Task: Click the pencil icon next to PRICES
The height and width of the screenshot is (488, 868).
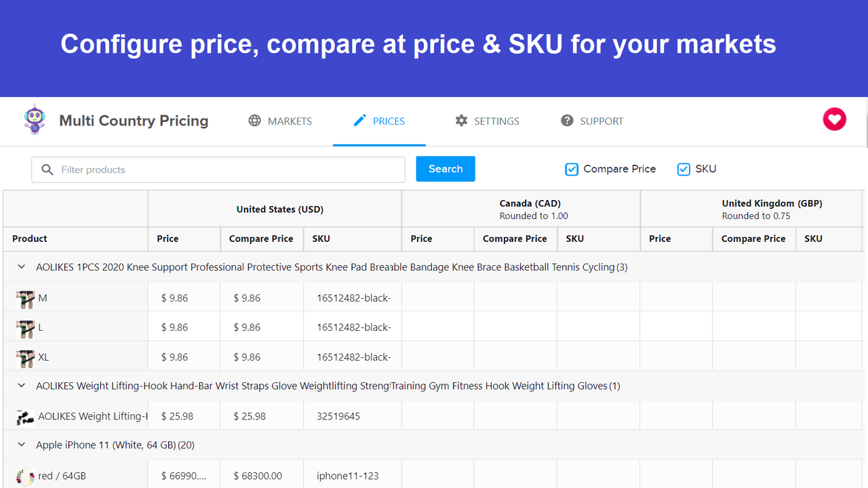Action: coord(360,120)
